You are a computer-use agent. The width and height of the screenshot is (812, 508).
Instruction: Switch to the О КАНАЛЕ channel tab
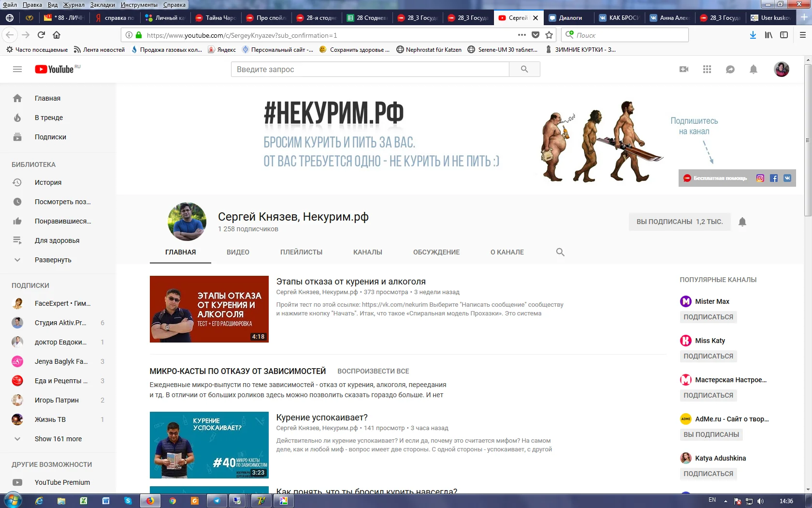[x=507, y=252]
